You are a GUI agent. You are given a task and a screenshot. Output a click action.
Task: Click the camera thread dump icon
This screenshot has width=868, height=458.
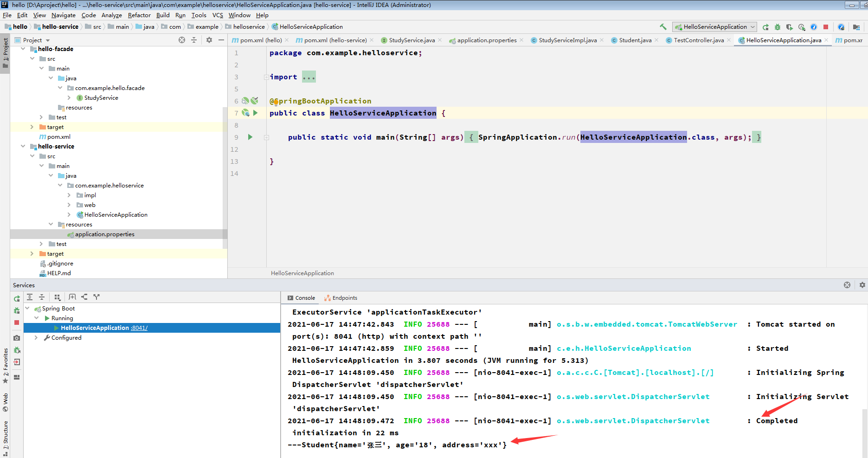[17, 338]
